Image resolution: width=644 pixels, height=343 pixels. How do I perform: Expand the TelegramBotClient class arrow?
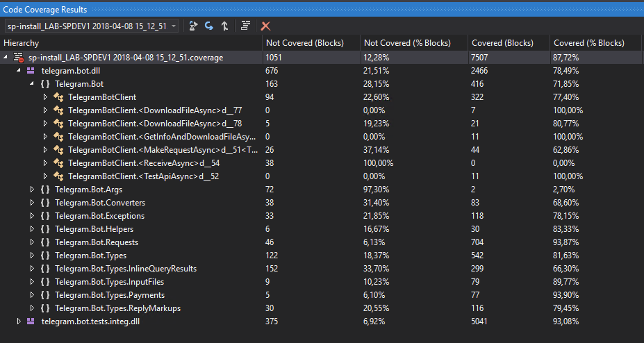(x=45, y=97)
